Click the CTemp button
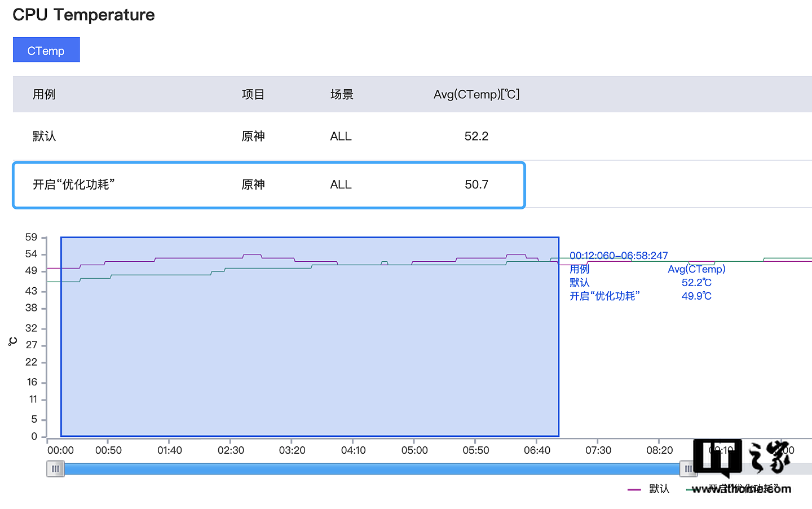Screen dimensions: 812x509 tap(46, 50)
